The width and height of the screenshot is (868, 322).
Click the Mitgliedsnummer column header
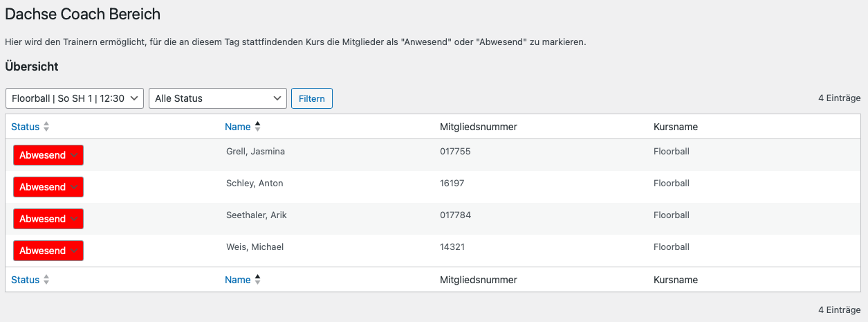tap(479, 127)
